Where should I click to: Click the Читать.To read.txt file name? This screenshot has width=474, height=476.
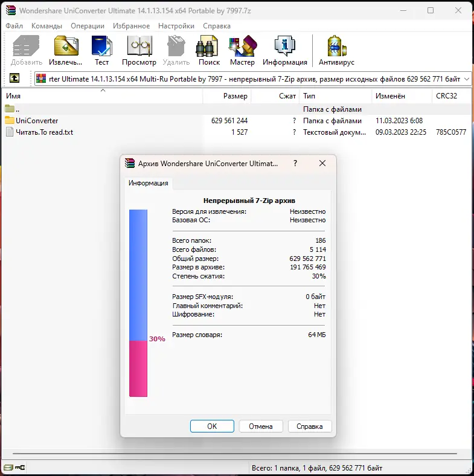tap(44, 132)
